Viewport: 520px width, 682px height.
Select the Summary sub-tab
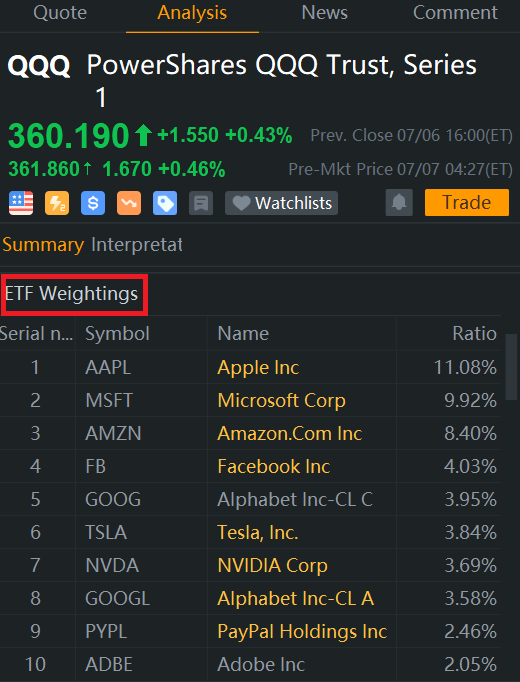(43, 245)
